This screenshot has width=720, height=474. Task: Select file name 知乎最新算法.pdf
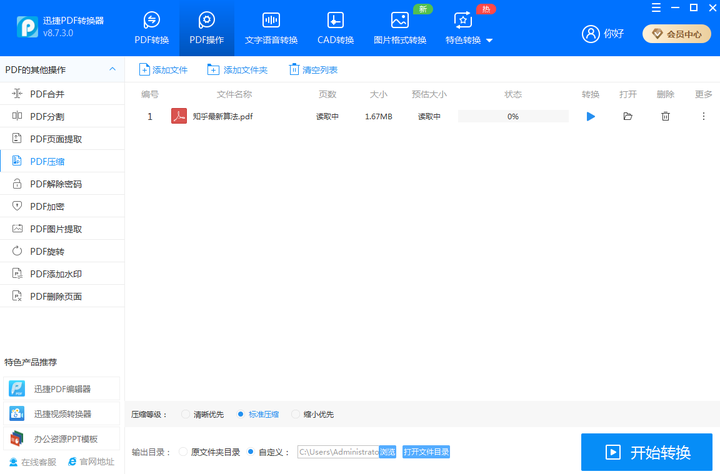click(x=223, y=117)
